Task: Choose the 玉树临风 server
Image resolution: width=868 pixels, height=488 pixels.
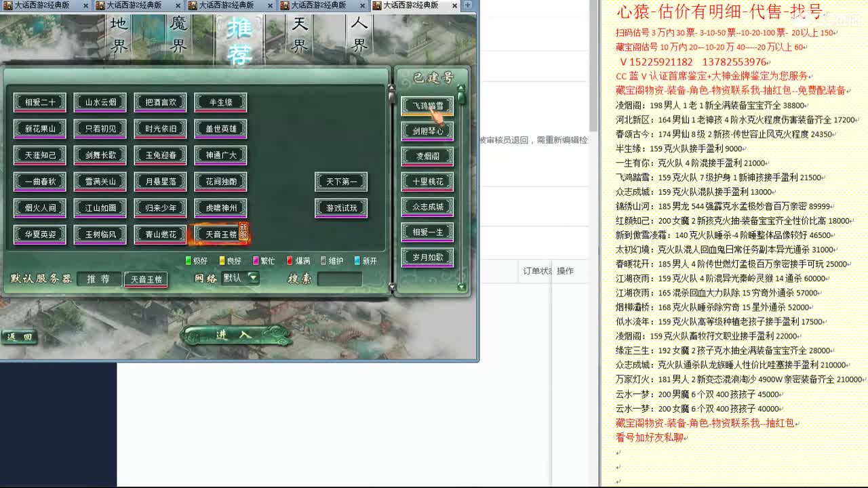Action: 100,235
